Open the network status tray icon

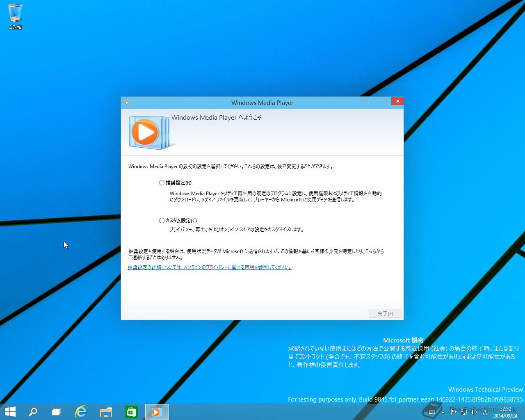click(x=464, y=412)
